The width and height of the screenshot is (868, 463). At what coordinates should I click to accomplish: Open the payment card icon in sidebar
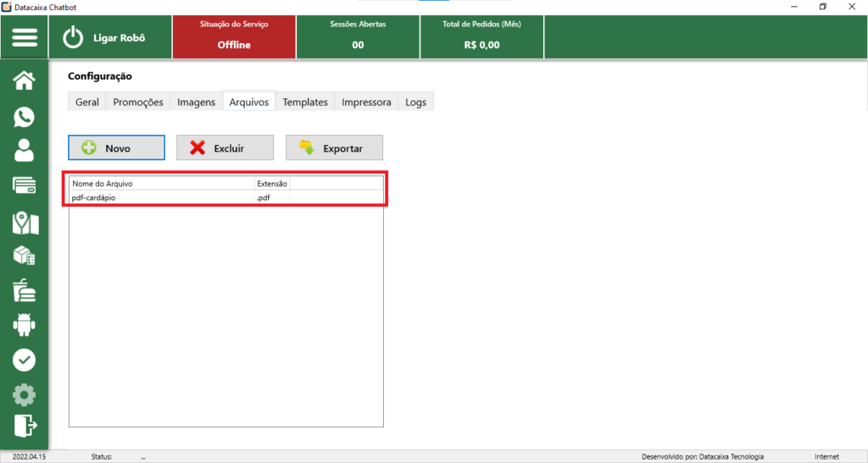click(x=25, y=186)
